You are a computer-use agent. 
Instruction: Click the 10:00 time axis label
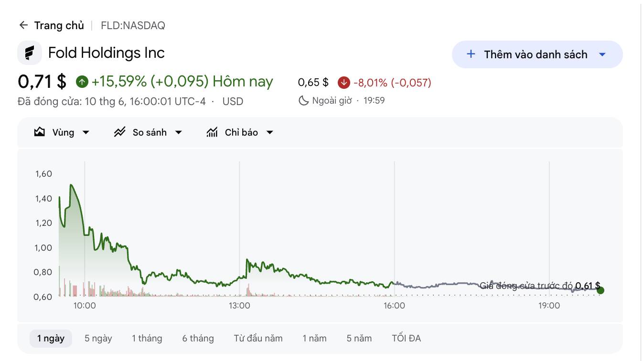click(85, 306)
